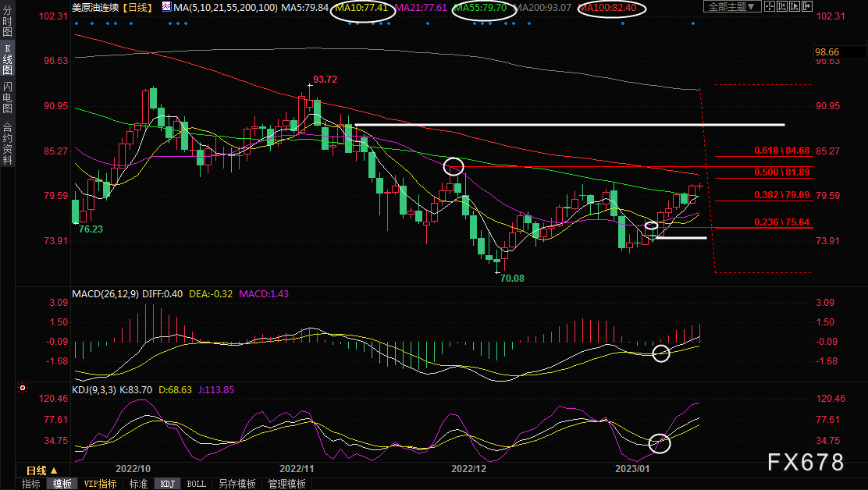868x490 pixels.
Task: Click the 管理模板 button
Action: point(286,484)
